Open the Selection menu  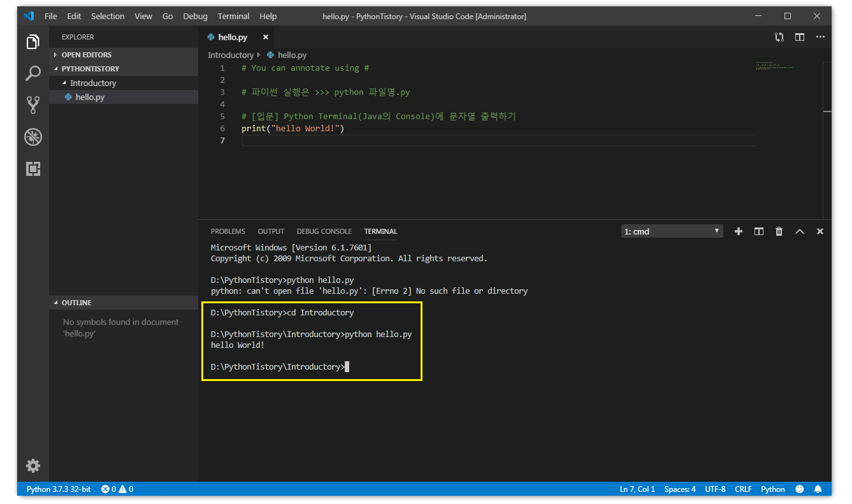tap(108, 16)
